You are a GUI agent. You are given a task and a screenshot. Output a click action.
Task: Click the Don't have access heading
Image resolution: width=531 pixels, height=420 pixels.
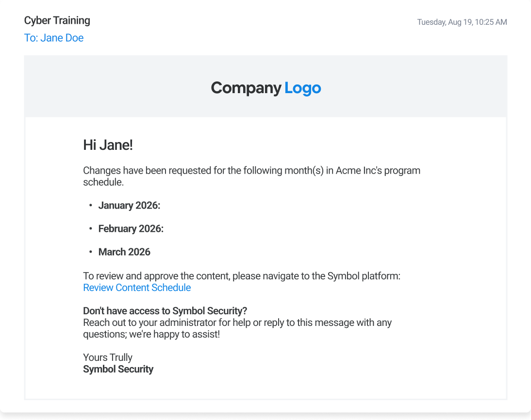[x=165, y=311]
